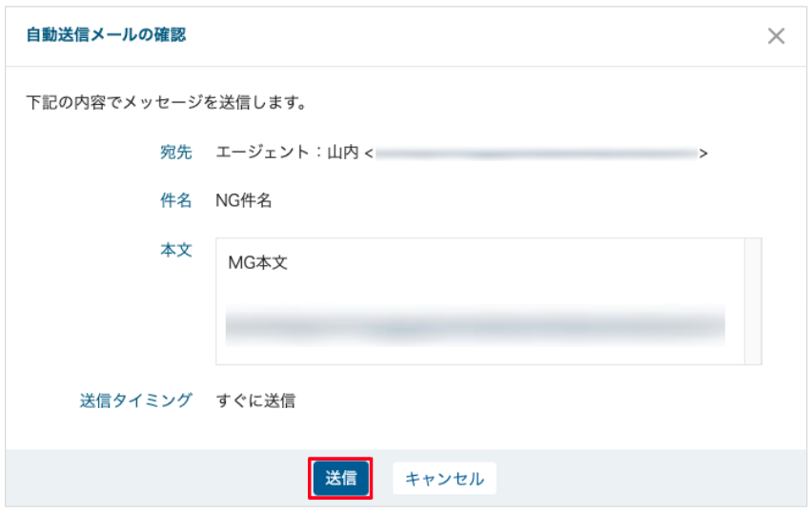
Task: Click the MG本文 text in the body
Action: (x=258, y=263)
